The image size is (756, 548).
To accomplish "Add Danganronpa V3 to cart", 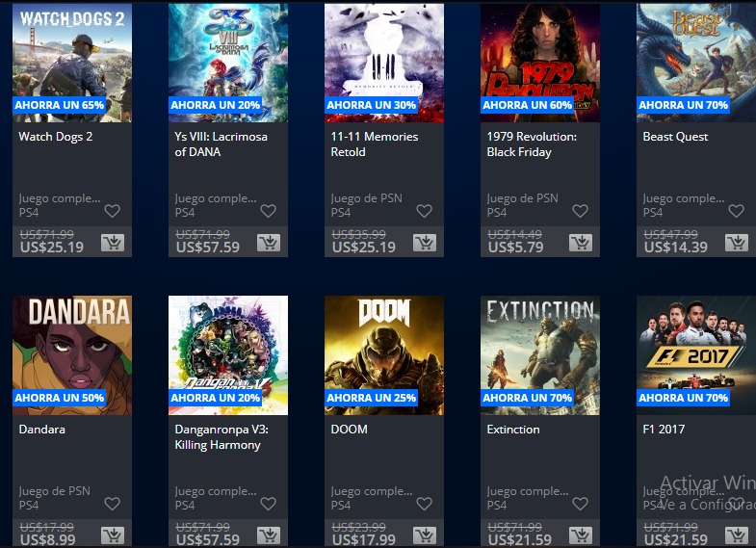I will pyautogui.click(x=269, y=535).
